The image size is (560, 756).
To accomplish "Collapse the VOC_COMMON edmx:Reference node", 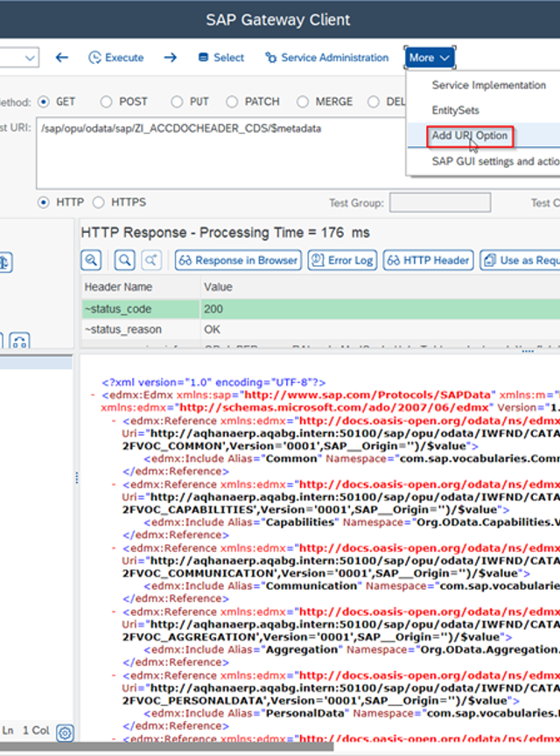I will pos(114,421).
